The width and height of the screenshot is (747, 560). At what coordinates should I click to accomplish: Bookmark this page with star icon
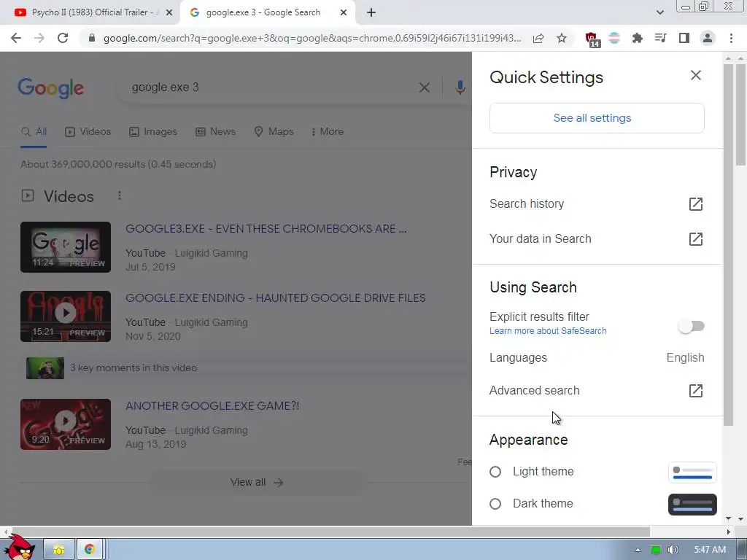click(x=562, y=38)
